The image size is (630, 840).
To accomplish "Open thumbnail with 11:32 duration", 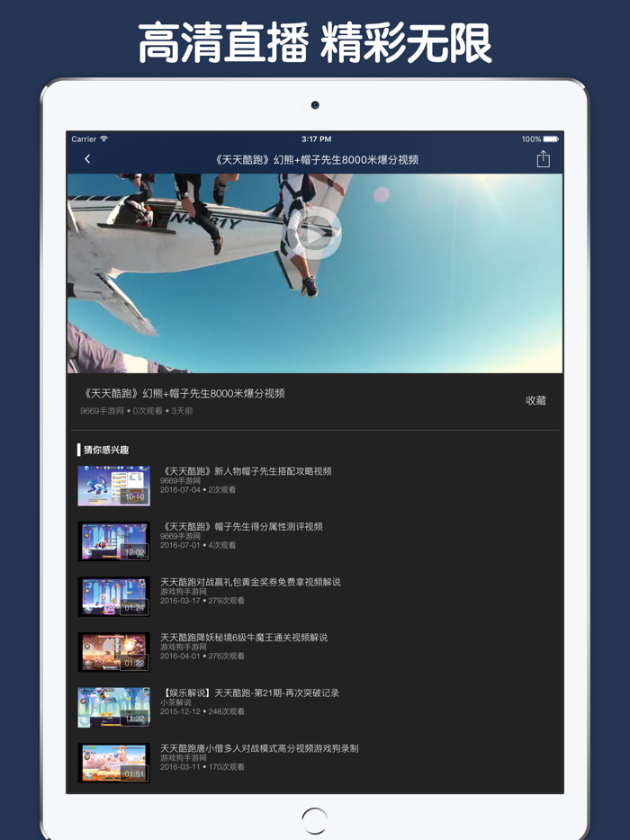I will click(113, 708).
